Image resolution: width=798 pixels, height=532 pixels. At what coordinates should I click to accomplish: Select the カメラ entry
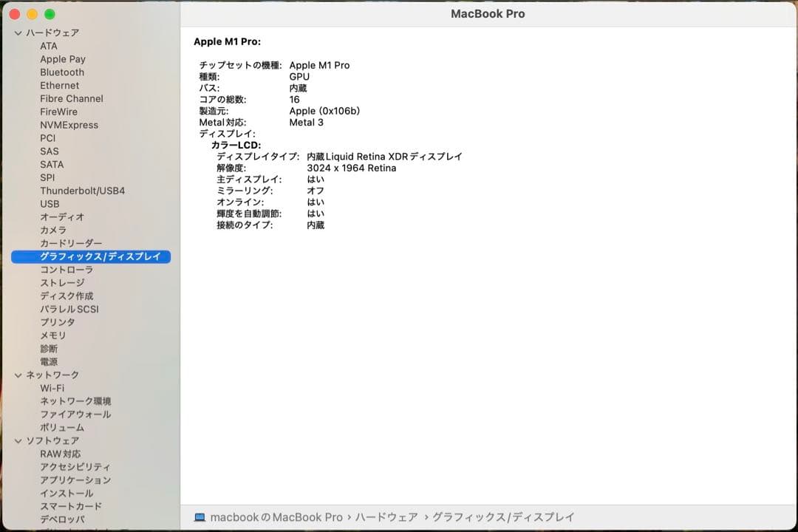[52, 230]
